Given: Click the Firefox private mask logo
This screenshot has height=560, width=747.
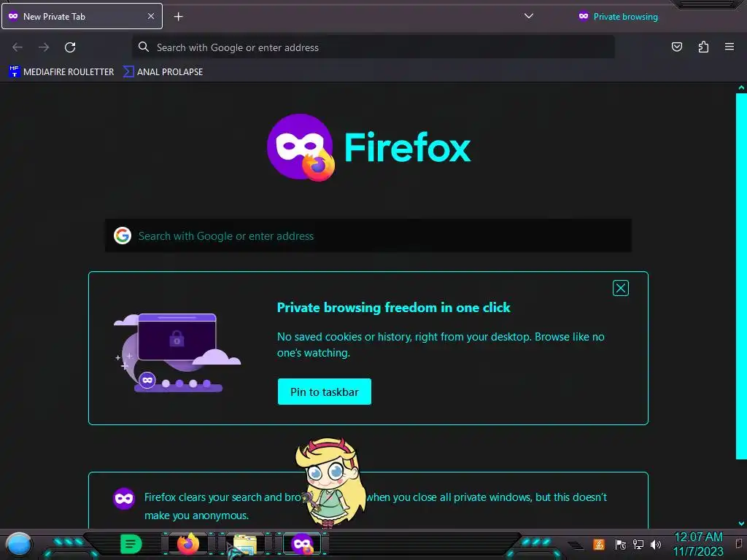Looking at the screenshot, I should pyautogui.click(x=301, y=147).
